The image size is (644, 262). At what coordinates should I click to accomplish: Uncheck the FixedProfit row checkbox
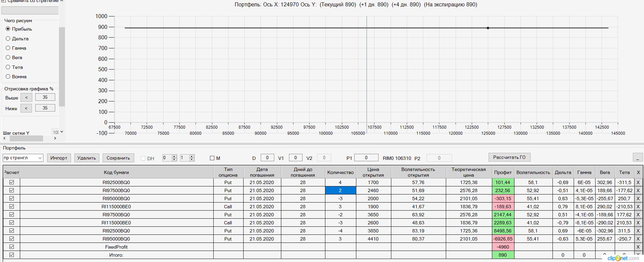tap(12, 247)
